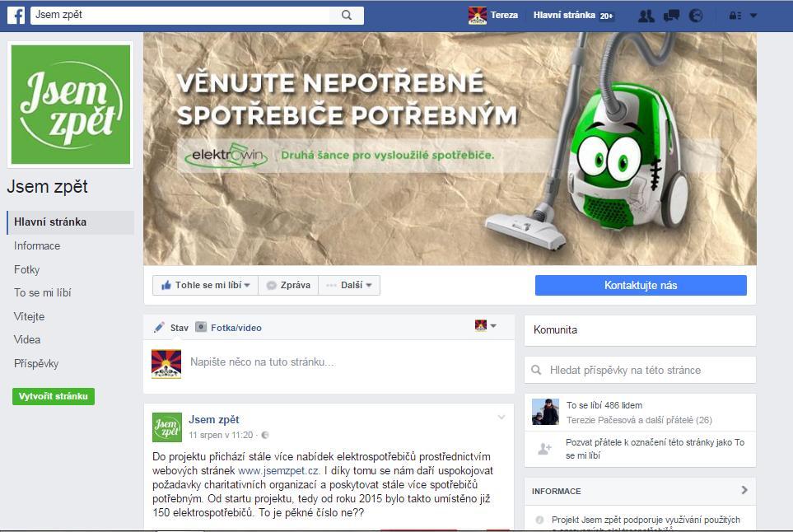Open the Fotky sidebar section
This screenshot has width=793, height=532.
27,269
